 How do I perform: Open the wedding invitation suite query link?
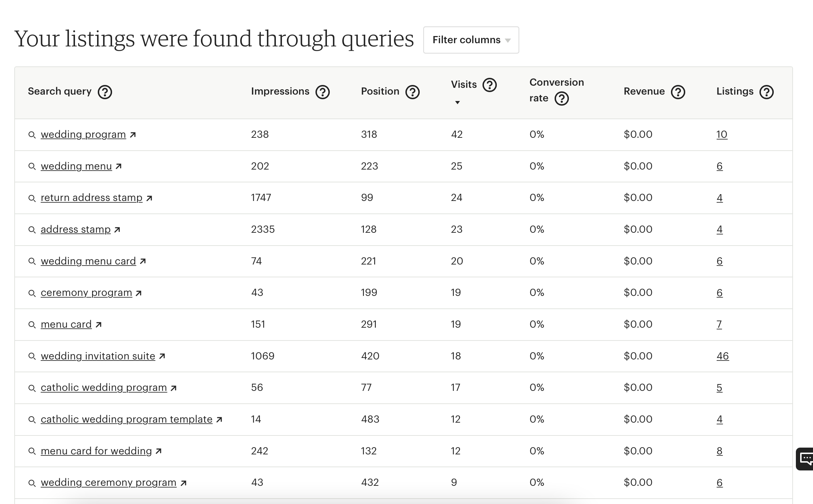[98, 356]
